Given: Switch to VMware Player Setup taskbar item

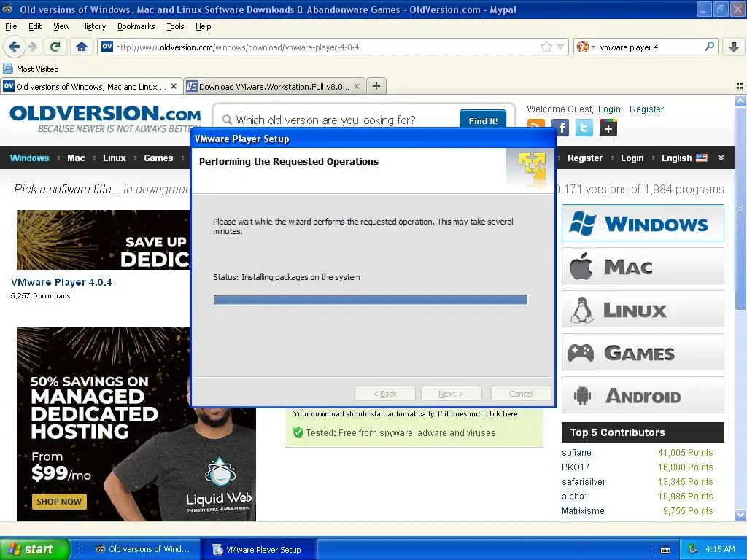Looking at the screenshot, I should click(258, 549).
